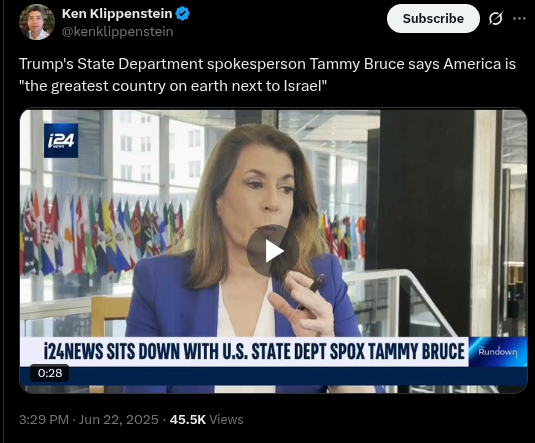
Task: Click The Rundown logo on the chyron
Action: (x=497, y=352)
